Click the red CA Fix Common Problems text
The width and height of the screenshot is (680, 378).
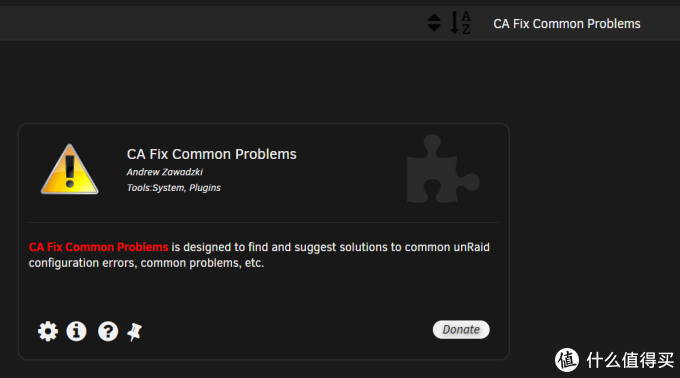pyautogui.click(x=98, y=247)
